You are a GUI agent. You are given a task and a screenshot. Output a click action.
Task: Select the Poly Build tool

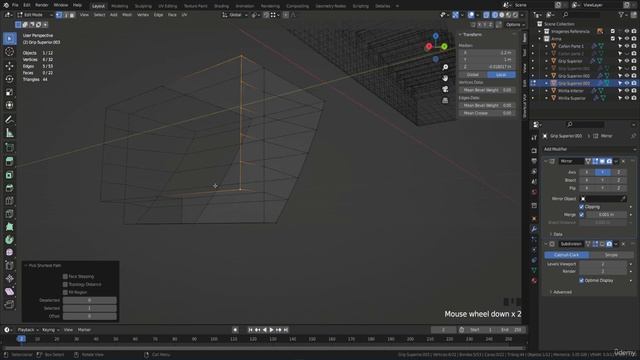click(9, 227)
